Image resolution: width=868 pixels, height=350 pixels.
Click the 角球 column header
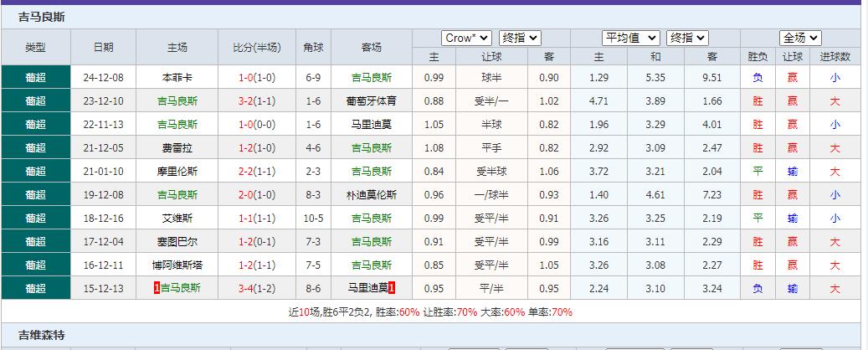tap(313, 47)
